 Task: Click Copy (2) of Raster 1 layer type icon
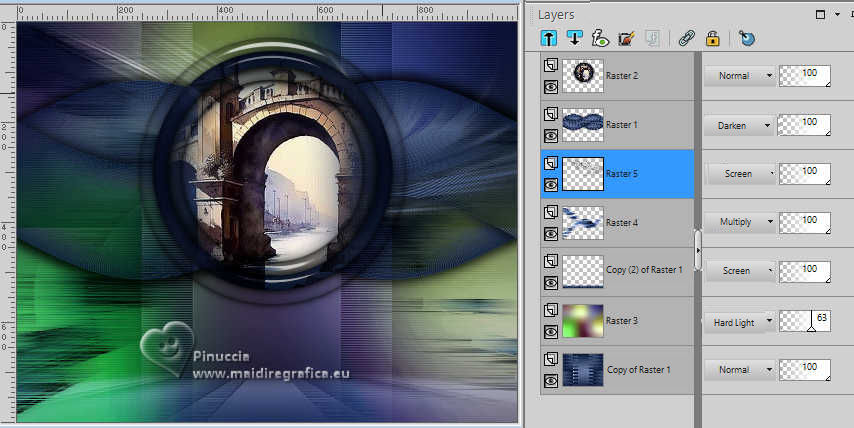tap(551, 261)
